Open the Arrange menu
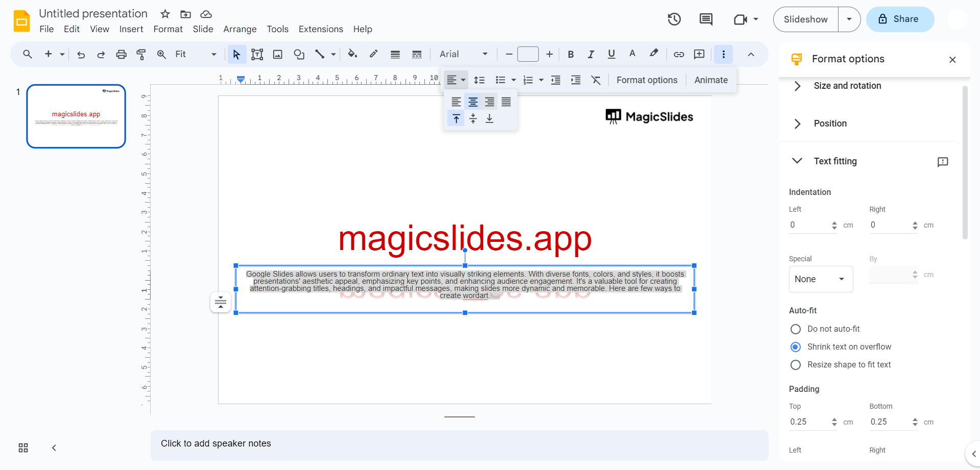This screenshot has height=470, width=980. 240,29
